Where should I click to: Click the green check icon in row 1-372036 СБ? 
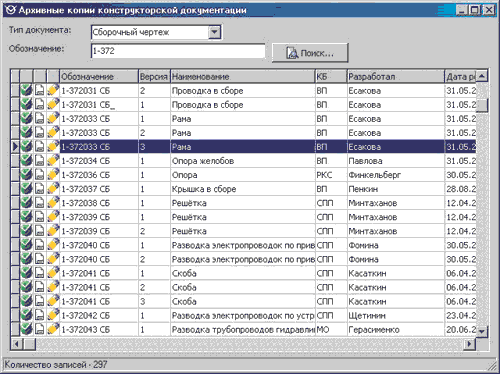coord(27,175)
